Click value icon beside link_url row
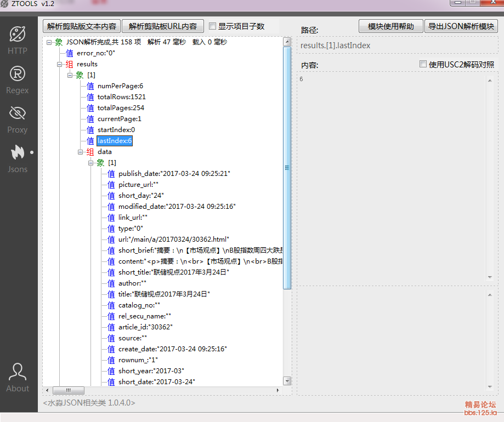The image size is (504, 422). [x=111, y=218]
